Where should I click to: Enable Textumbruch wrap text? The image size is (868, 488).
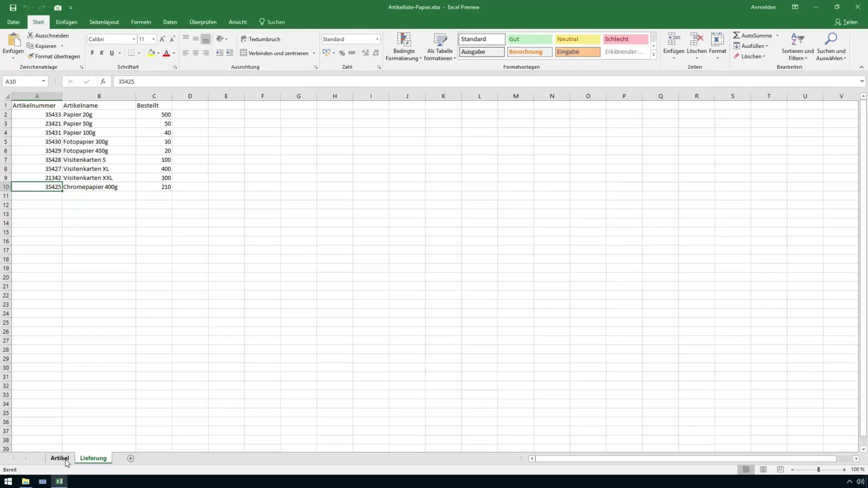[x=260, y=39]
